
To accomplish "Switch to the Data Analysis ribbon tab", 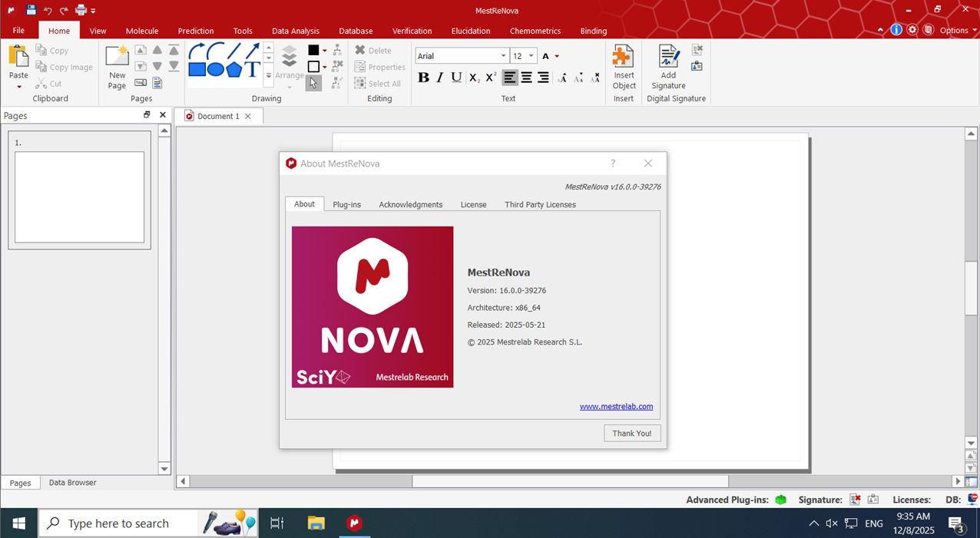I will (296, 31).
